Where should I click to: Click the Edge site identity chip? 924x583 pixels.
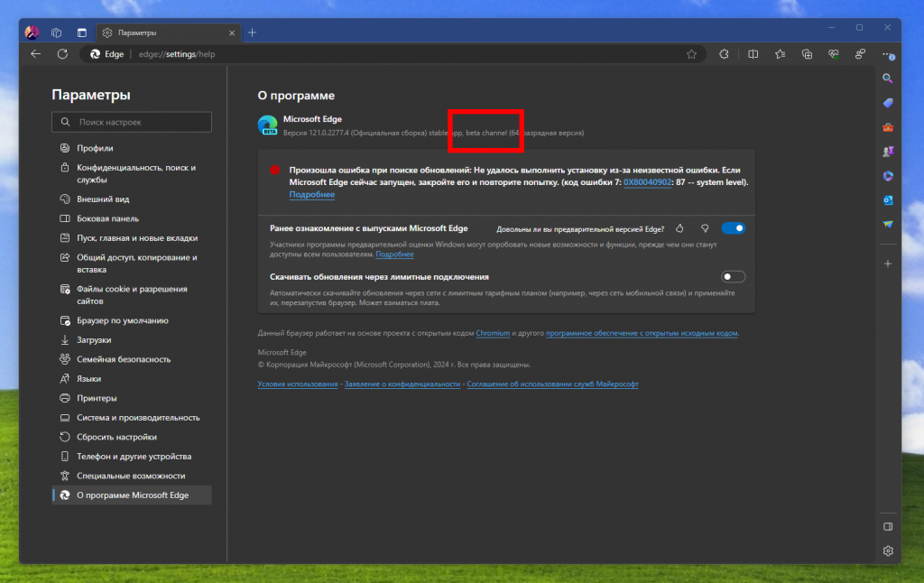click(x=107, y=54)
